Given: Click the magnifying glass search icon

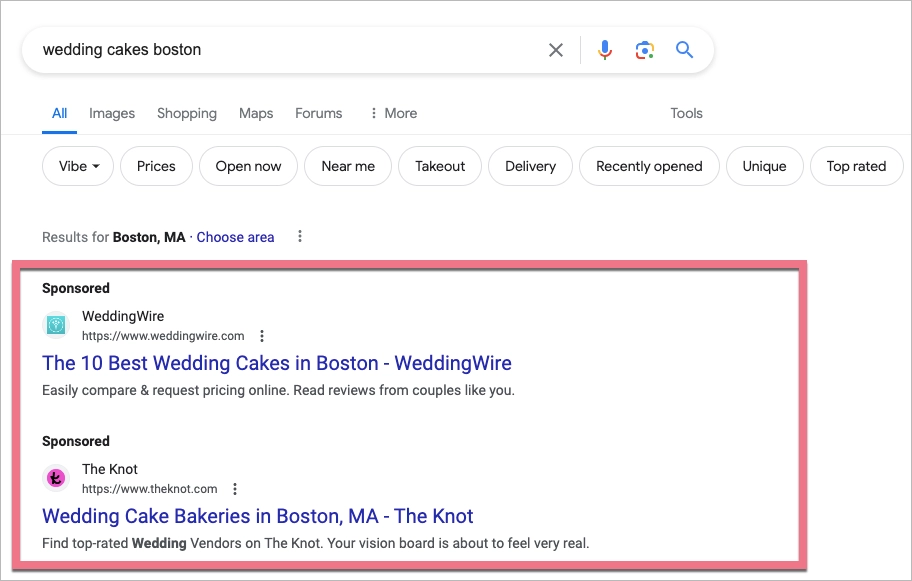Looking at the screenshot, I should 685,50.
